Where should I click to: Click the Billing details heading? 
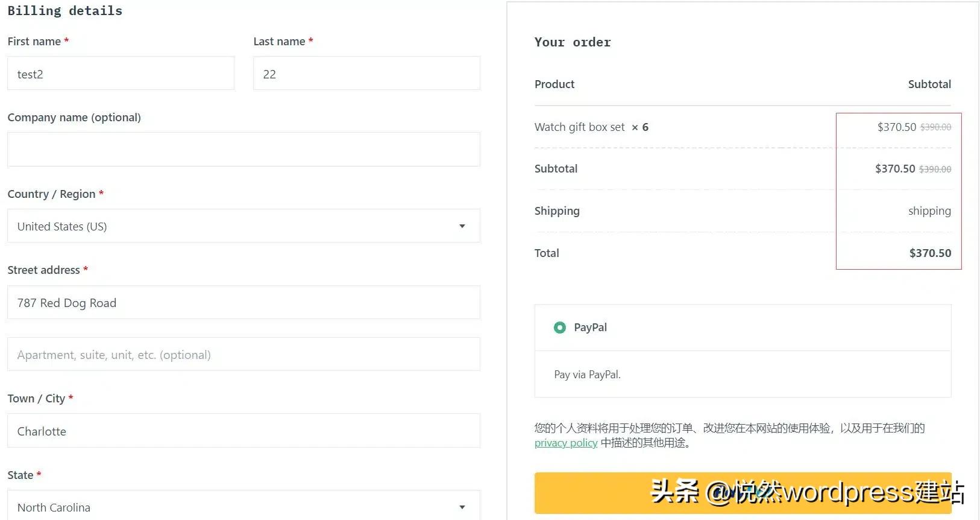point(64,11)
